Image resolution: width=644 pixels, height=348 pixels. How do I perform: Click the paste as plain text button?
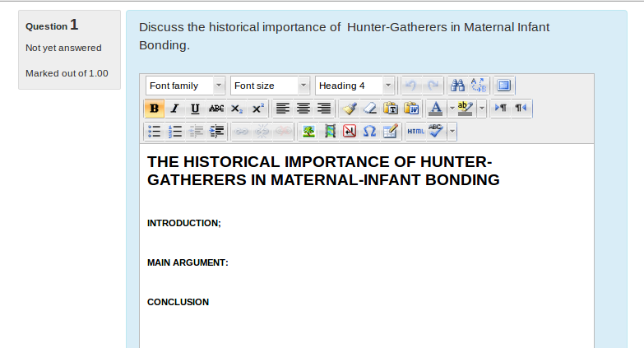tap(391, 109)
